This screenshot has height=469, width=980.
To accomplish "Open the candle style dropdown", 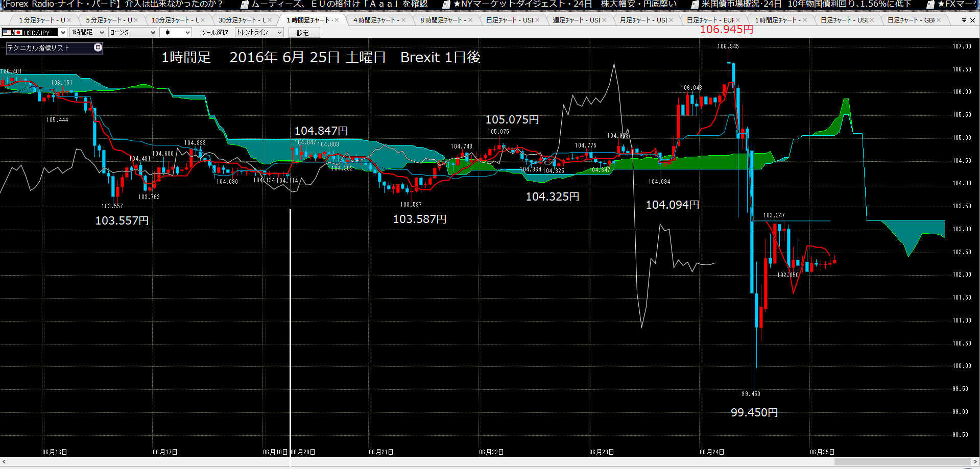I will 187,32.
